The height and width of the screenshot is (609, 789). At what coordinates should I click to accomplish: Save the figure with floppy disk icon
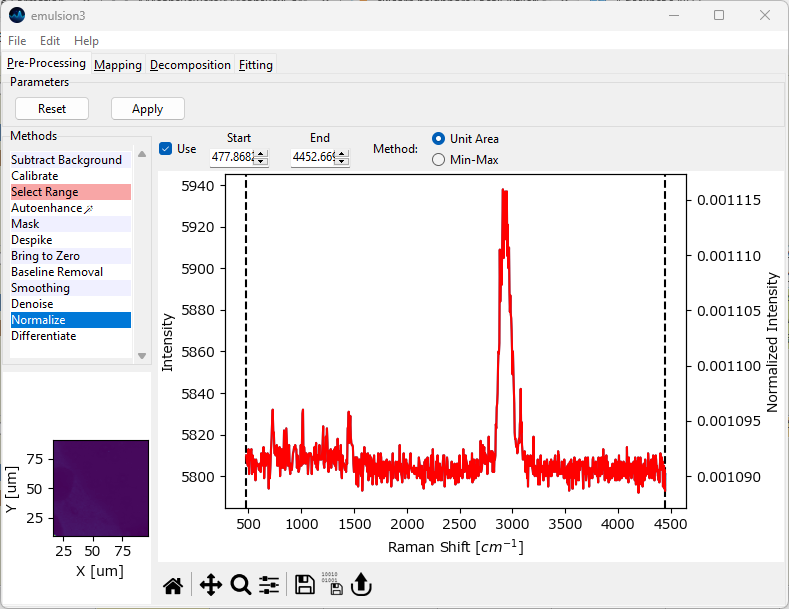305,585
